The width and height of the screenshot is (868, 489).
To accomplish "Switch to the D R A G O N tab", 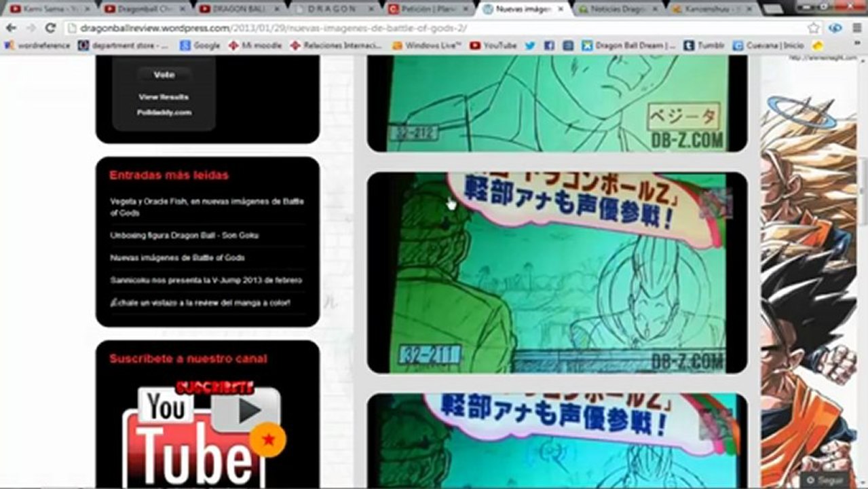I will [334, 9].
